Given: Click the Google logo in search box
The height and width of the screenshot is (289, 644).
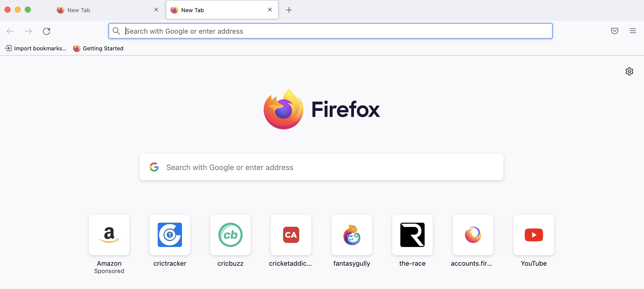Looking at the screenshot, I should tap(154, 167).
